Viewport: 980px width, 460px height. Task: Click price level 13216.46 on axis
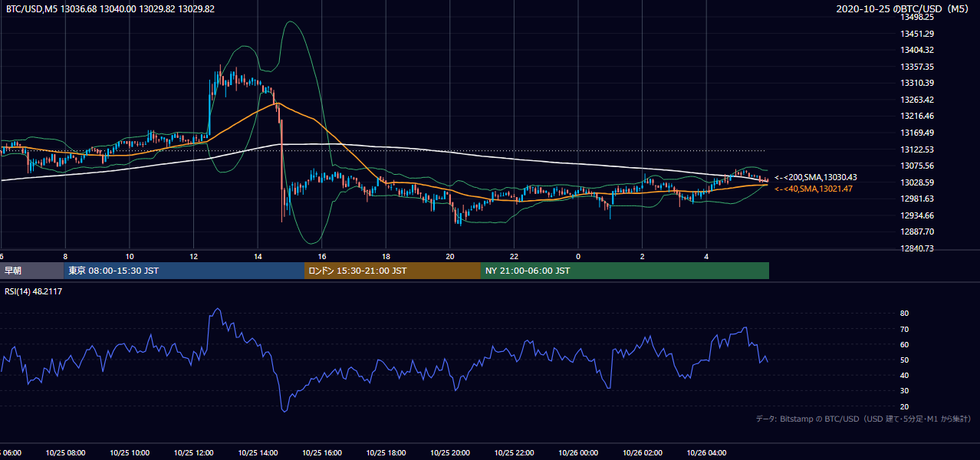917,116
